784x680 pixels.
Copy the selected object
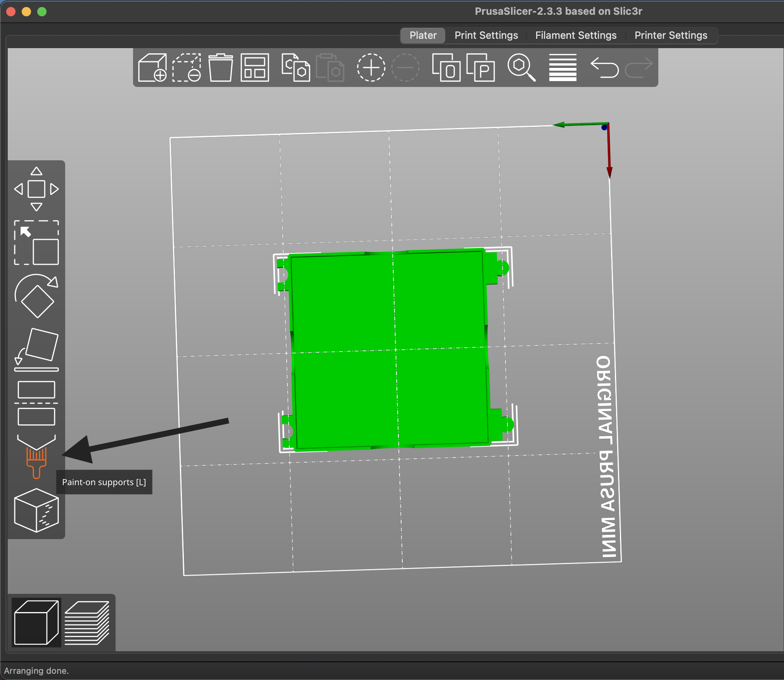(x=296, y=68)
